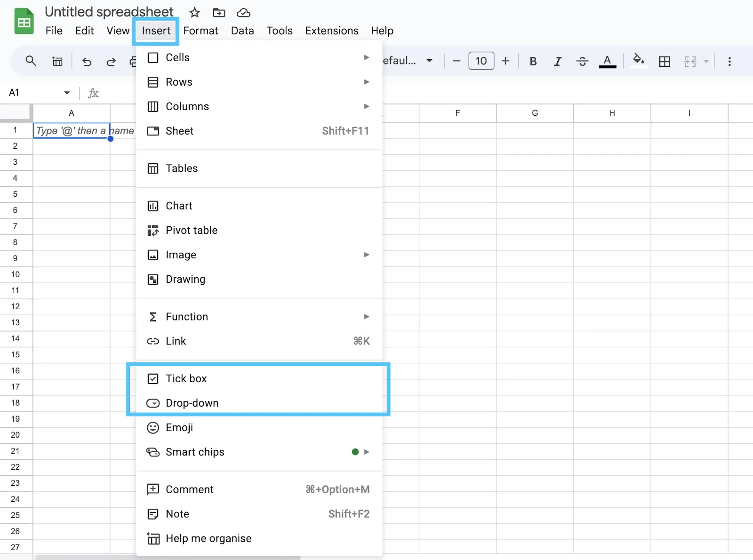This screenshot has height=560, width=753.
Task: Select row 20 header
Action: [16, 435]
